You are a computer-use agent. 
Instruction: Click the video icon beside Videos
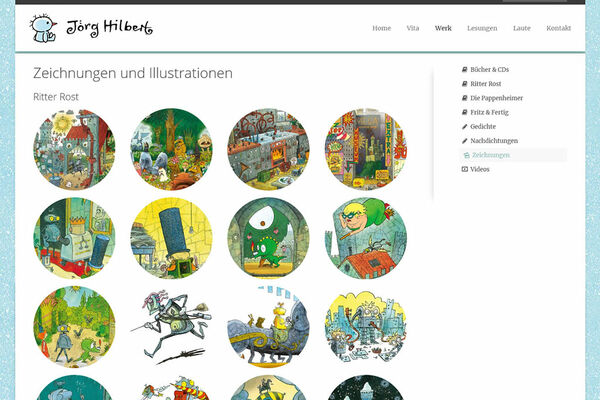(465, 169)
